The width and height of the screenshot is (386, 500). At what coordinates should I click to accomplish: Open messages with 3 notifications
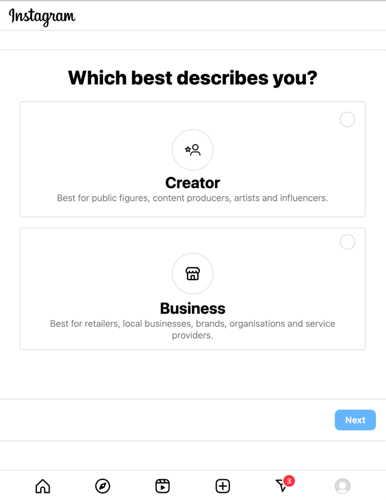pos(282,485)
